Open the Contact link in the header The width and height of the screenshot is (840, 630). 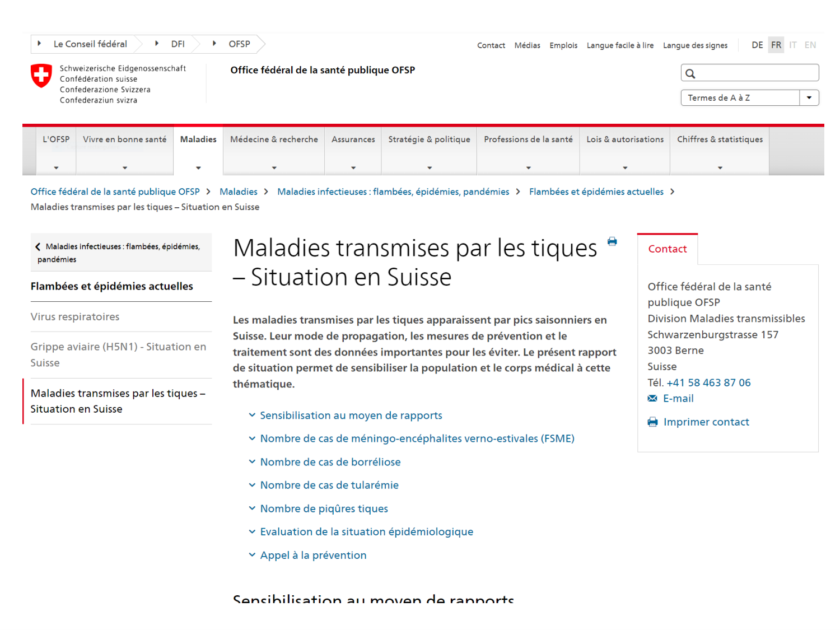pos(491,45)
